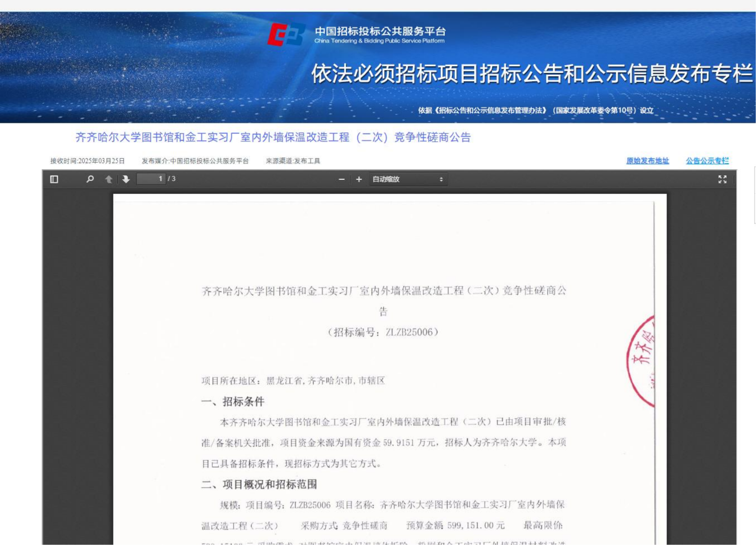The image size is (756, 545).
Task: Click the 一、招标条件 section heading
Action: pyautogui.click(x=233, y=401)
